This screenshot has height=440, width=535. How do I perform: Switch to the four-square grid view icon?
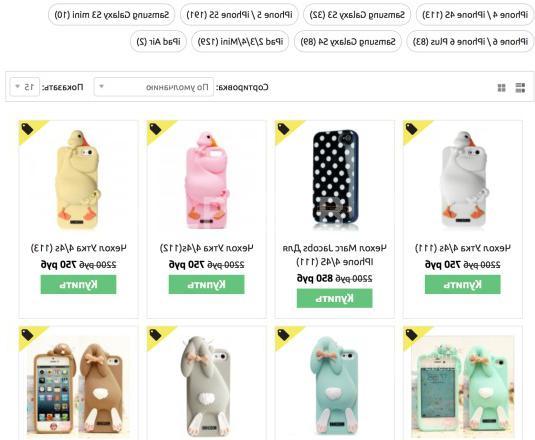tap(502, 88)
